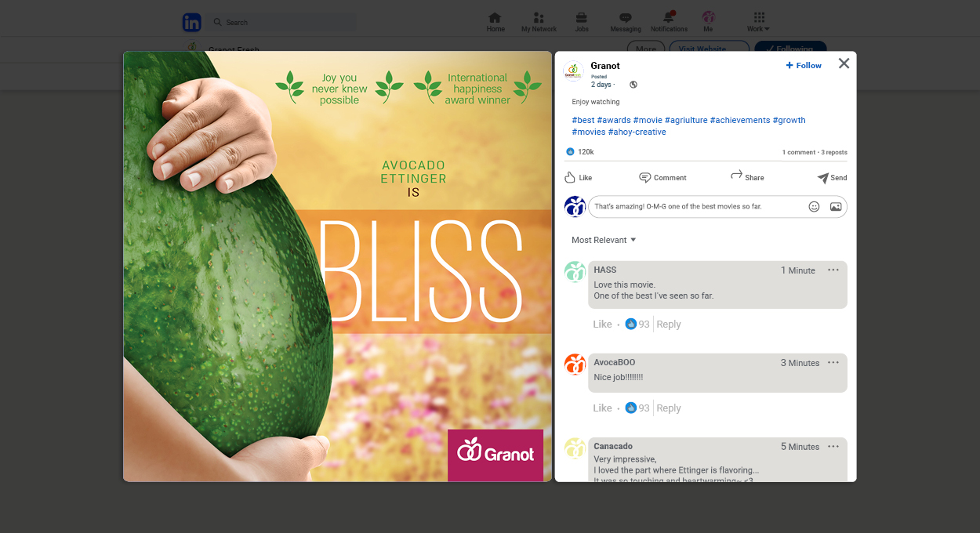Open My Network icon
This screenshot has width=980, height=533.
tap(539, 18)
